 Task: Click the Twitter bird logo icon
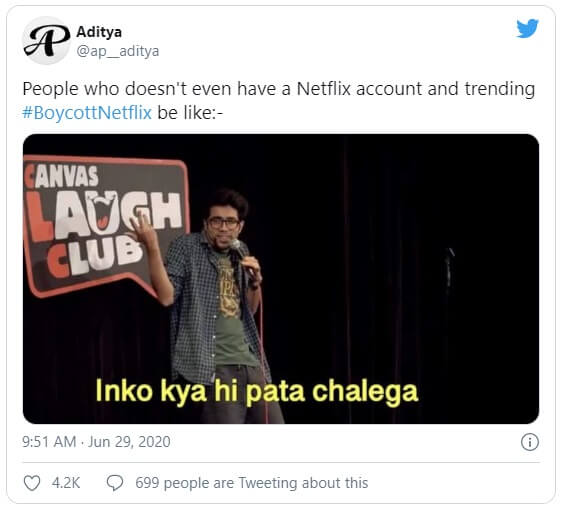pos(527,28)
